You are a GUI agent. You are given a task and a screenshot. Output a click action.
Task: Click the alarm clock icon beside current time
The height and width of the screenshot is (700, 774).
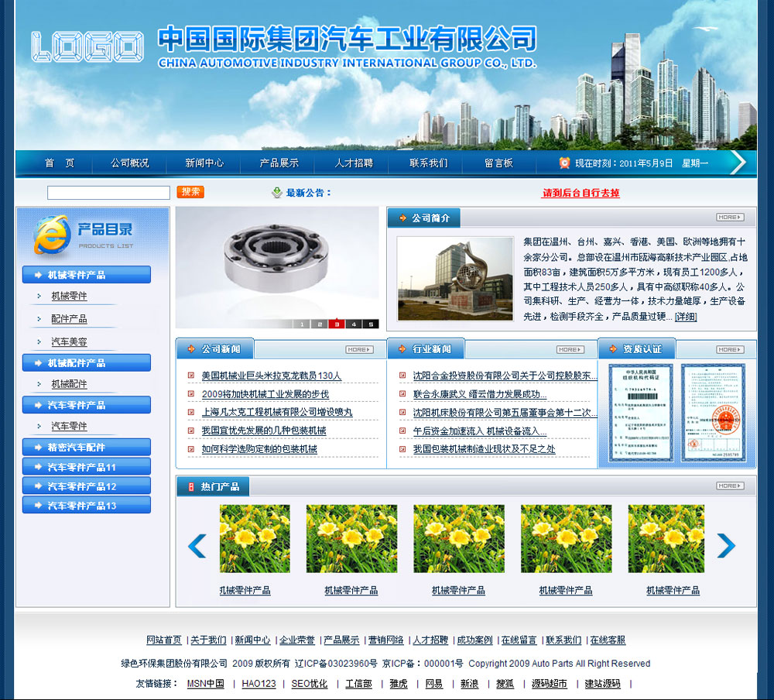click(x=564, y=163)
